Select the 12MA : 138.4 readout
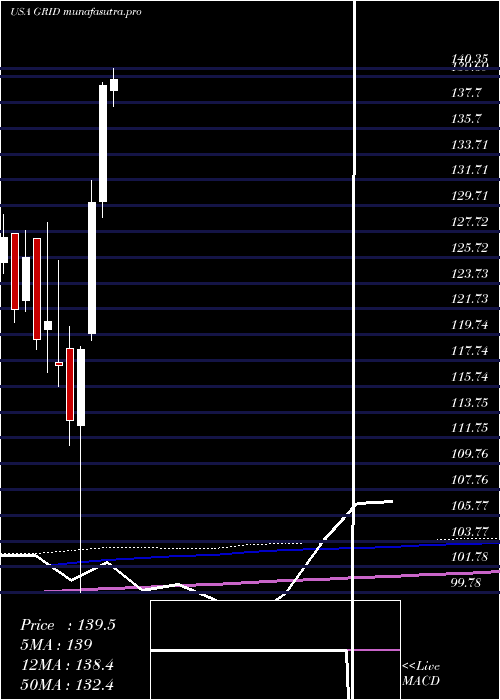The height and width of the screenshot is (700, 500). [x=67, y=665]
